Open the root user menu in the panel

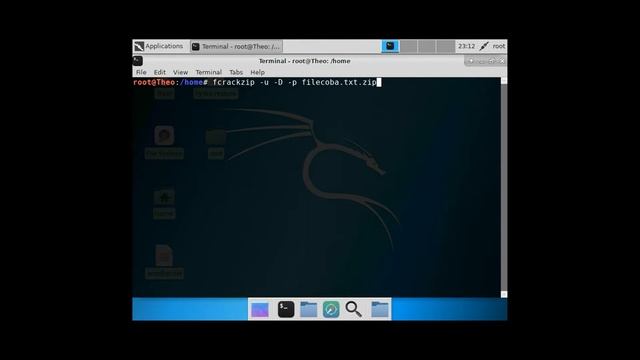click(499, 46)
